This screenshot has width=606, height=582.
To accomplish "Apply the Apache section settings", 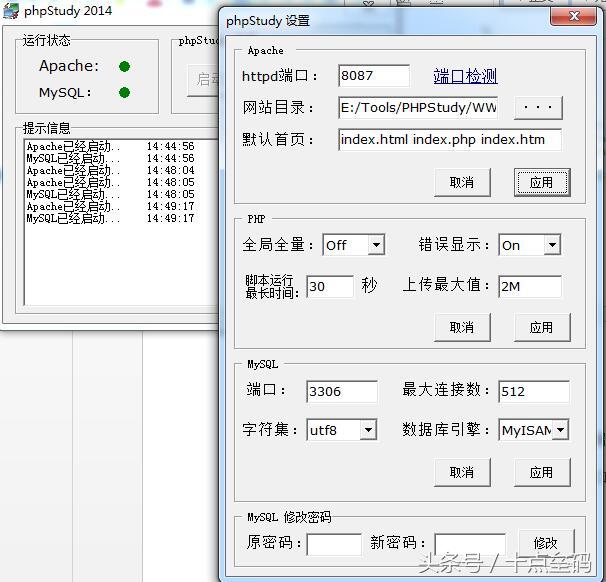I will [x=542, y=182].
